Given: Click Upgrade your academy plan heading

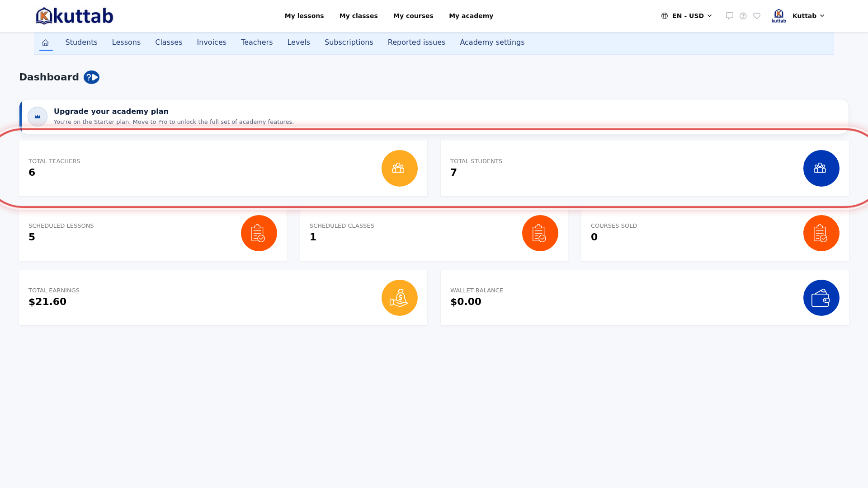Looking at the screenshot, I should (111, 112).
